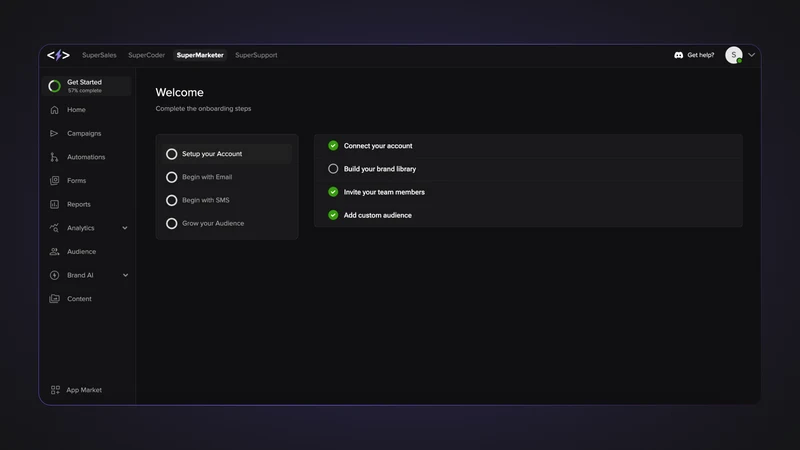
Task: Open the Add custom audience step
Action: click(528, 215)
